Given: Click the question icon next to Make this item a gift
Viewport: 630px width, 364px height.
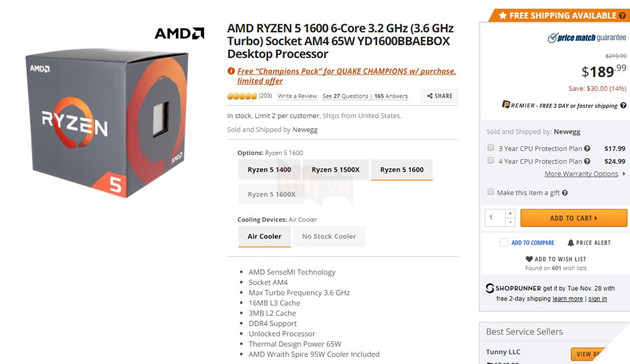Looking at the screenshot, I should coord(565,193).
